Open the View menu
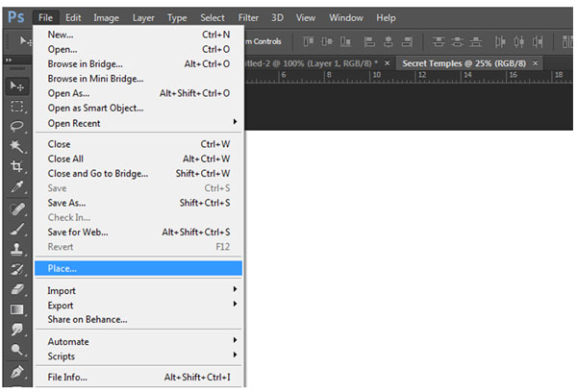Image resolution: width=577 pixels, height=392 pixels. point(306,17)
